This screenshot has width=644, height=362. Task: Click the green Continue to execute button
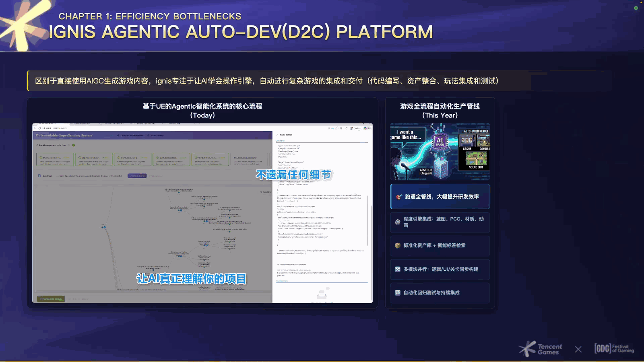coord(51,299)
